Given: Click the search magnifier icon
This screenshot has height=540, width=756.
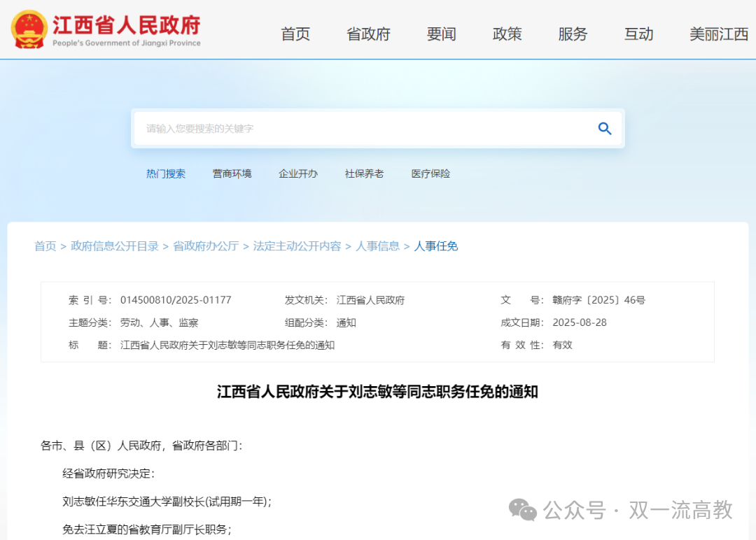Looking at the screenshot, I should click(604, 129).
